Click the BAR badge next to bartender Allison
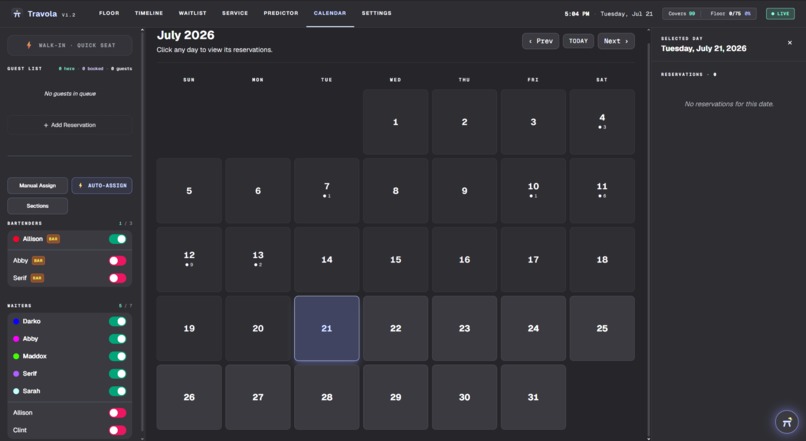The image size is (806, 441). [53, 239]
